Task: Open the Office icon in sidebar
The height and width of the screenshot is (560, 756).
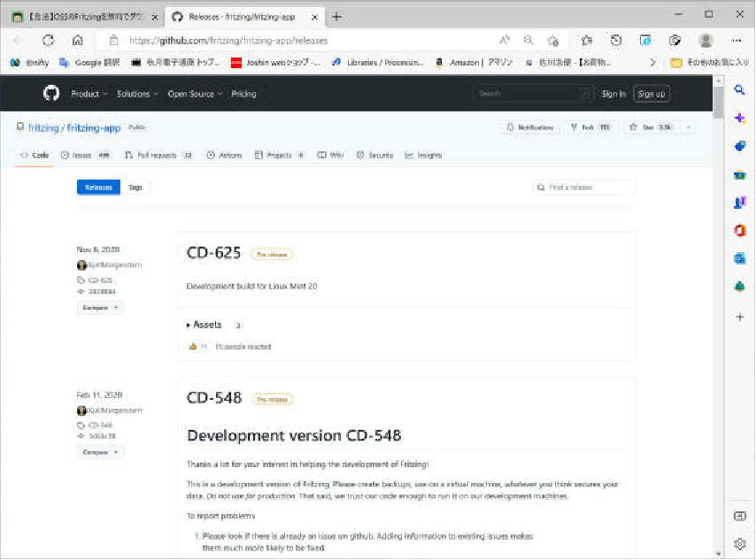Action: coord(739,231)
